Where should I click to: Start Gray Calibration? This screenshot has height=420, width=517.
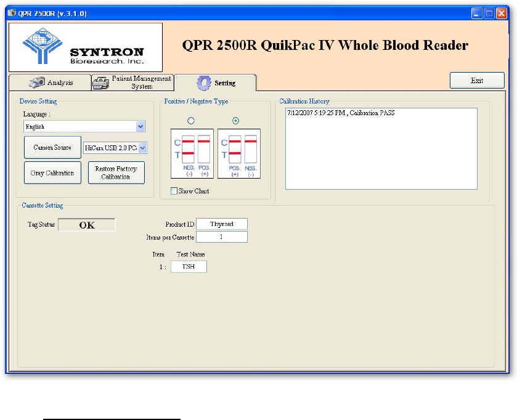(x=52, y=172)
